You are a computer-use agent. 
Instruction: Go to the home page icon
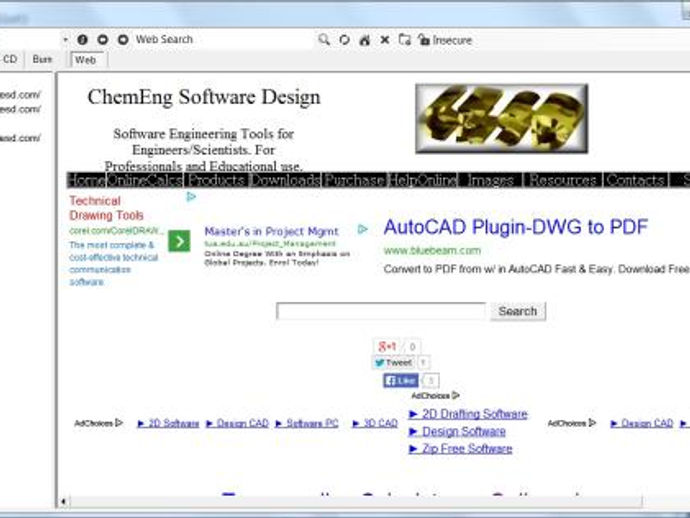tap(365, 40)
